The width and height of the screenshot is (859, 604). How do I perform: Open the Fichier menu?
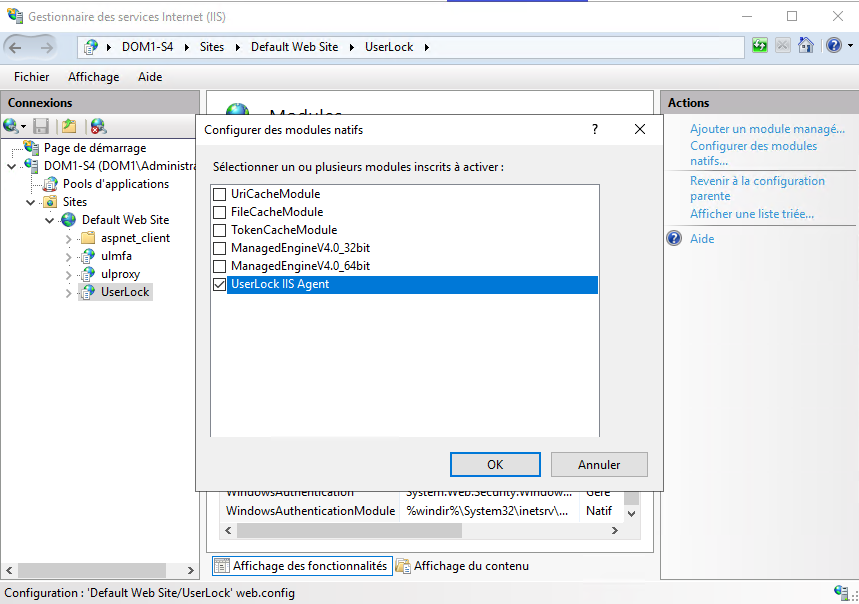[x=31, y=77]
